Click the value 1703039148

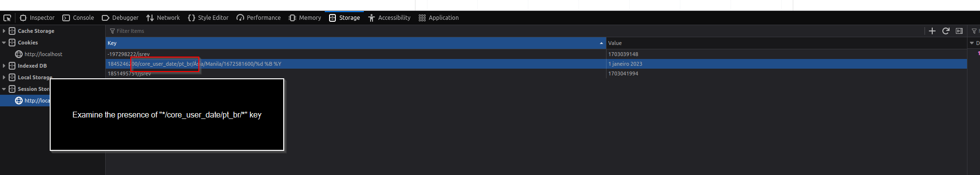tap(623, 54)
